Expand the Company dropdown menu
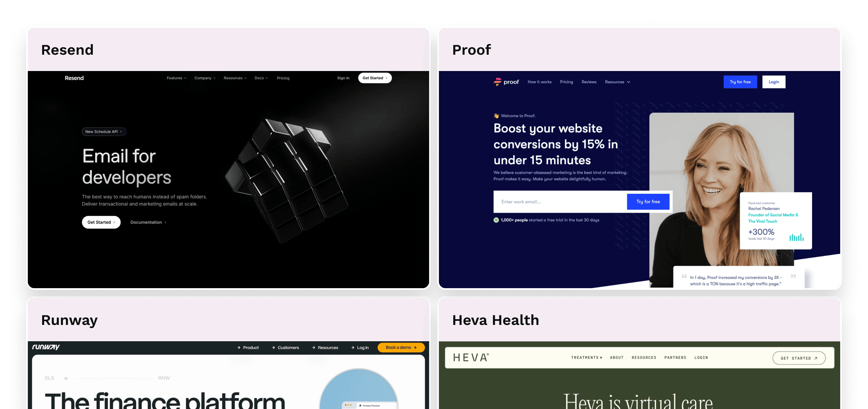Screen dimensions: 868x409 [205, 78]
